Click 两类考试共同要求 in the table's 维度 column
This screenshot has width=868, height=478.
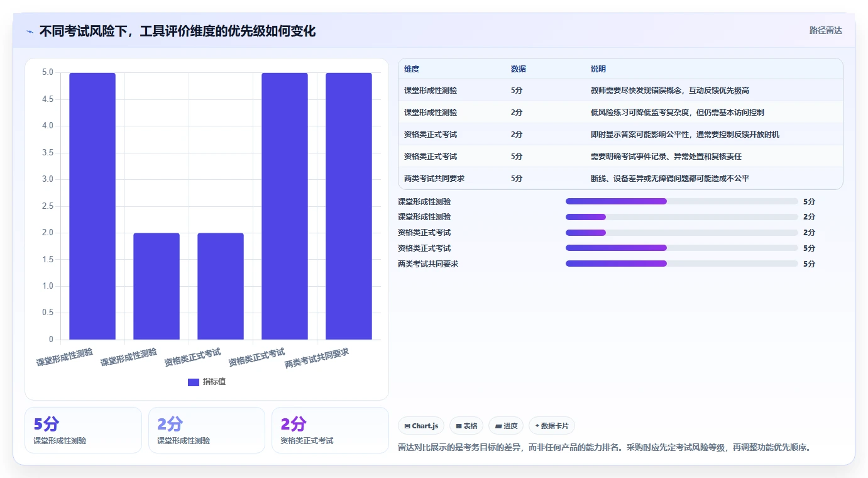[x=434, y=179]
